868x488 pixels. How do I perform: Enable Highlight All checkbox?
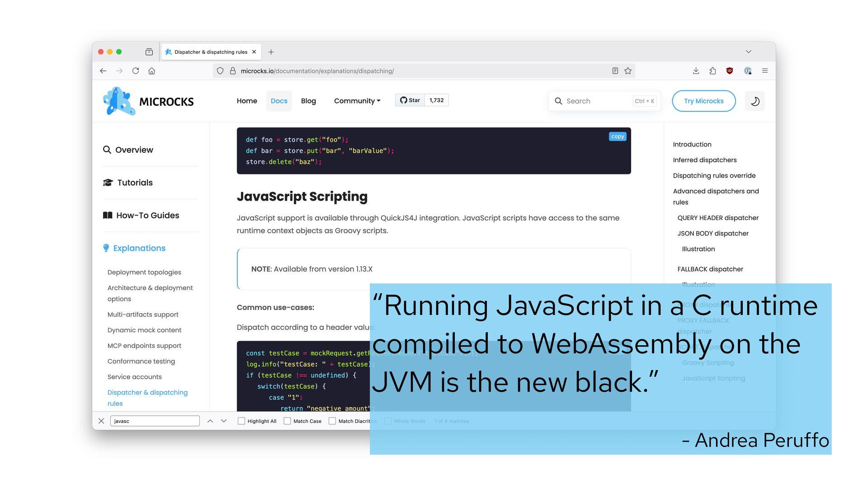pyautogui.click(x=241, y=421)
